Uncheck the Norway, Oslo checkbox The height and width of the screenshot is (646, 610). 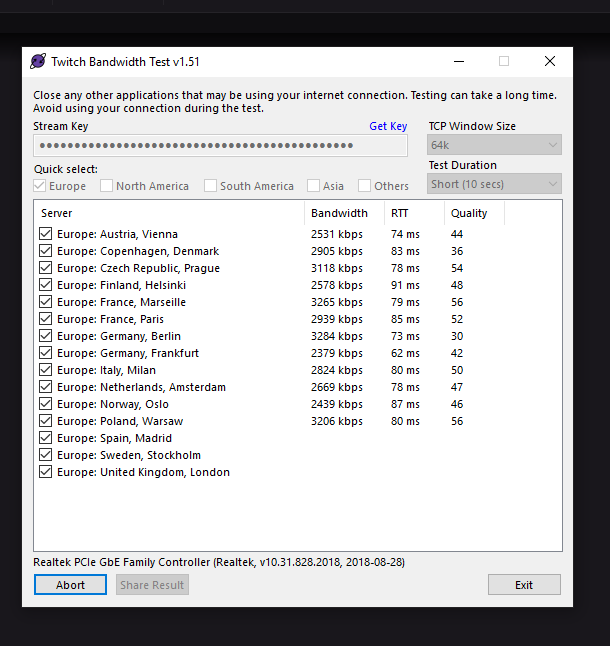click(45, 404)
